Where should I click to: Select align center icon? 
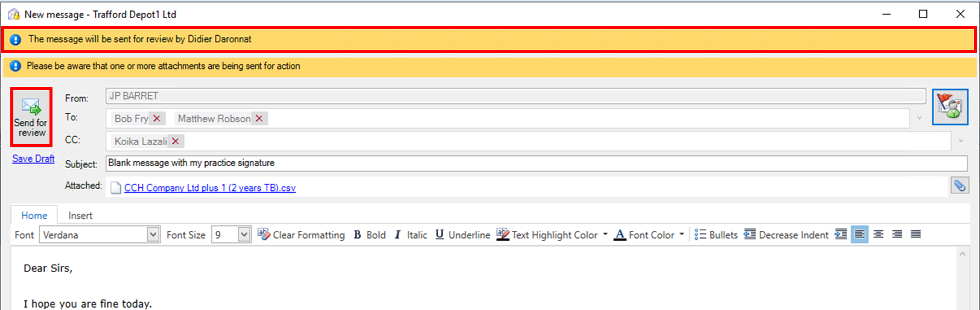[x=878, y=234]
